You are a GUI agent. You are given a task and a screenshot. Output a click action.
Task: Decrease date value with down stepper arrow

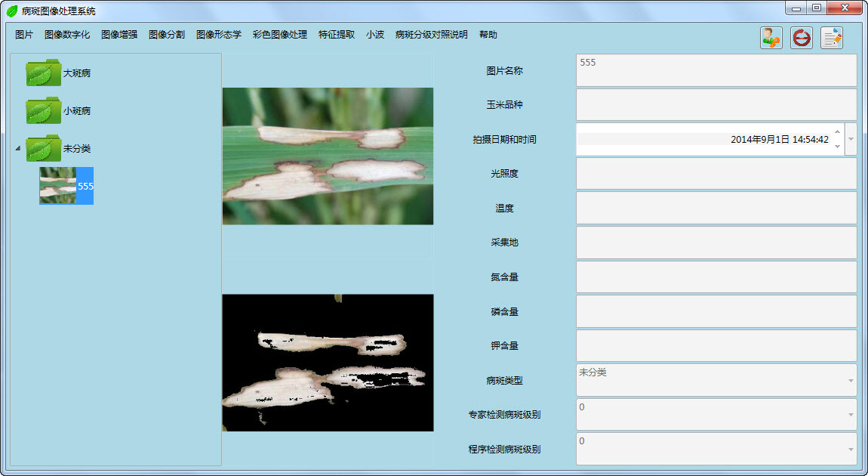(x=837, y=147)
